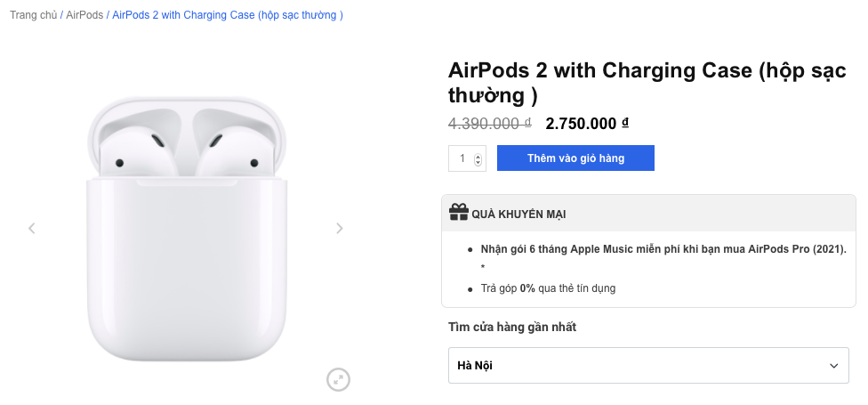Show the previous product image
The width and height of the screenshot is (868, 405).
coord(31,228)
